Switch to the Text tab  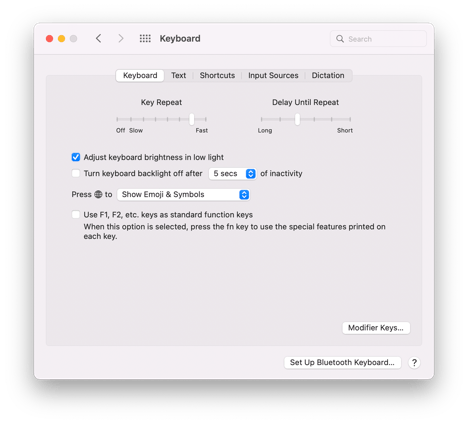(x=179, y=76)
